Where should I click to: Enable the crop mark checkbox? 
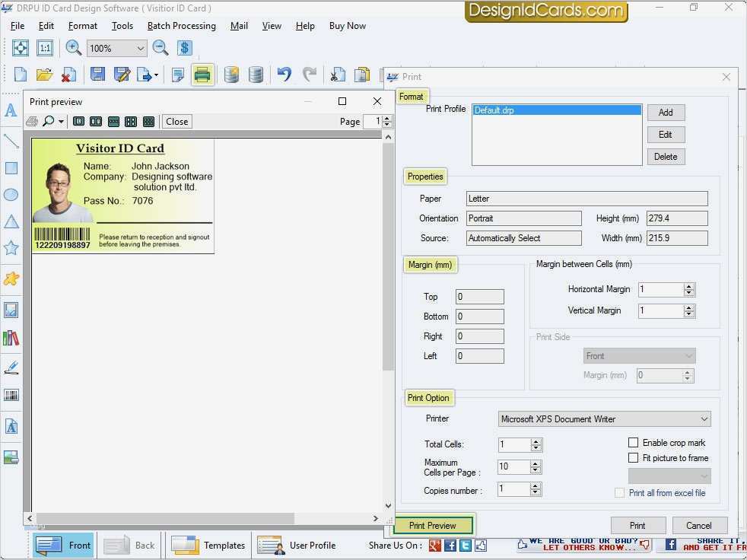tap(633, 443)
